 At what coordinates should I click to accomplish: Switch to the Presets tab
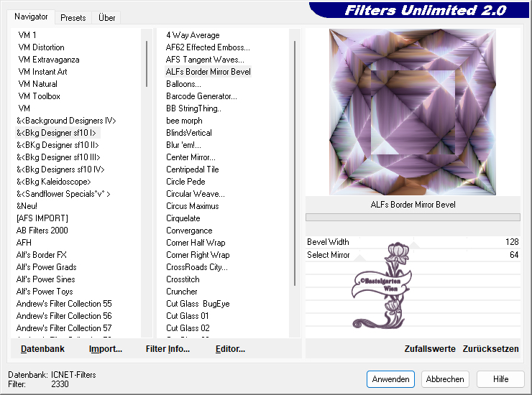(73, 17)
